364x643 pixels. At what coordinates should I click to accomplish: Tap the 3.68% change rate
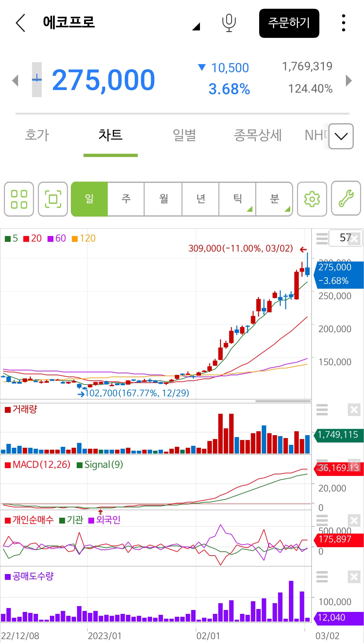tap(229, 89)
